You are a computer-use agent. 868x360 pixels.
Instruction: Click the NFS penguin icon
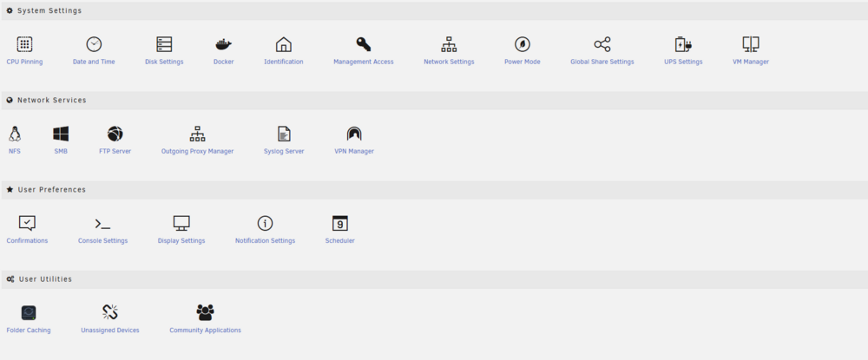click(15, 134)
